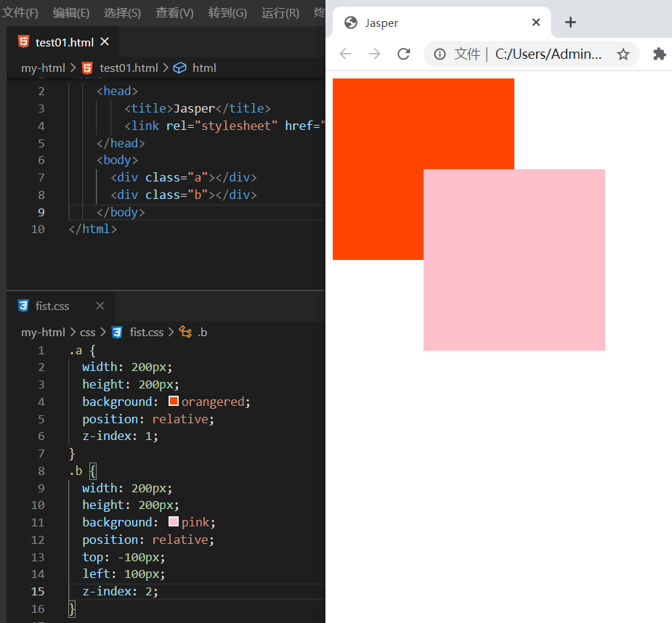The image size is (672, 623).
Task: Click the z-index: 2 declaration
Action: click(x=121, y=591)
